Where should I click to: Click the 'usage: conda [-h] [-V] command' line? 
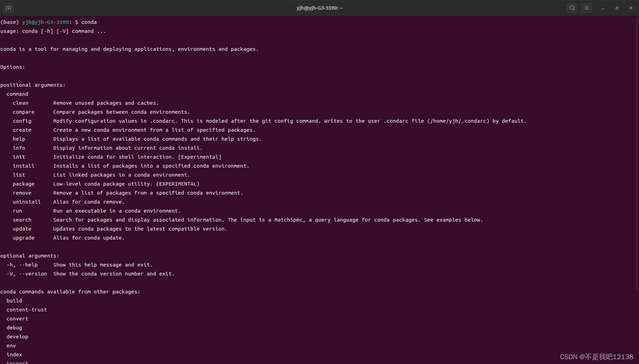(x=53, y=31)
